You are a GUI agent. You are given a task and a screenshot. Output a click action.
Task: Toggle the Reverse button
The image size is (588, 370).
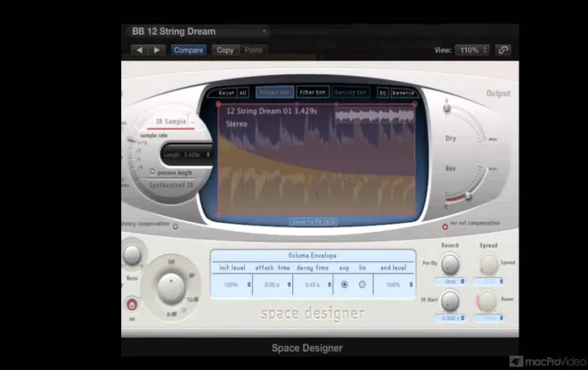pos(403,93)
